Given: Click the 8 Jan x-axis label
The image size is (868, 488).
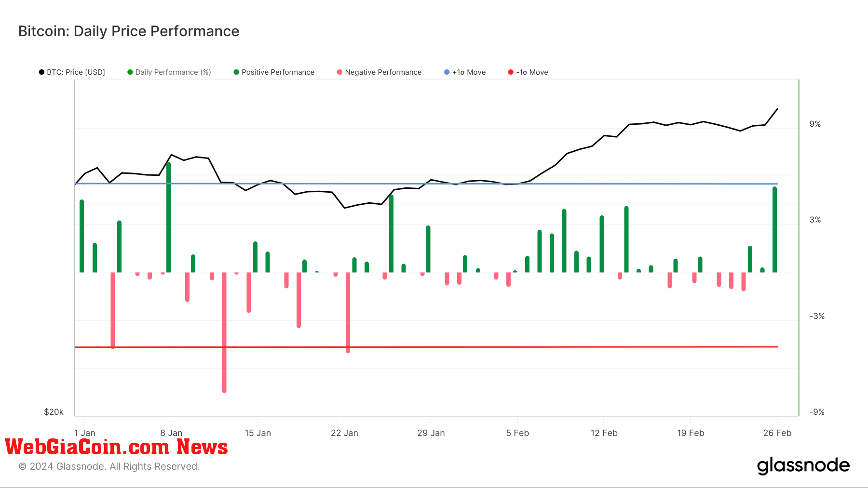Looking at the screenshot, I should click(x=171, y=433).
